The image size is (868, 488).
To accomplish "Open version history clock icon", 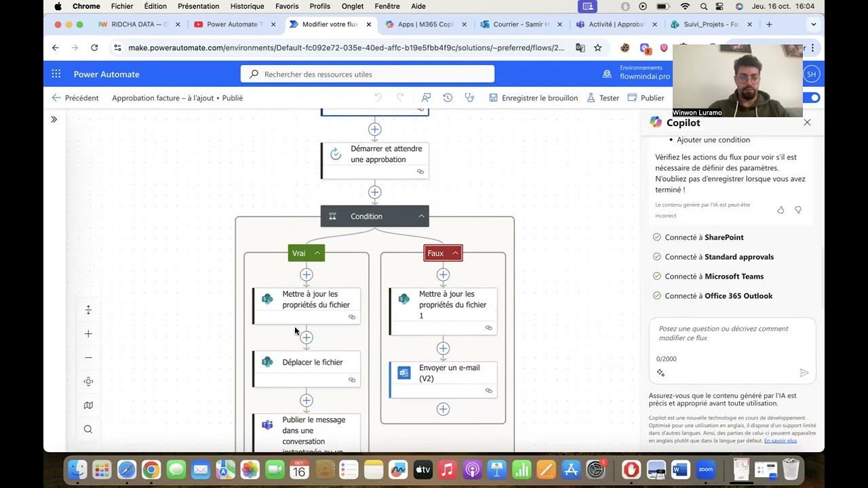I will pos(448,98).
